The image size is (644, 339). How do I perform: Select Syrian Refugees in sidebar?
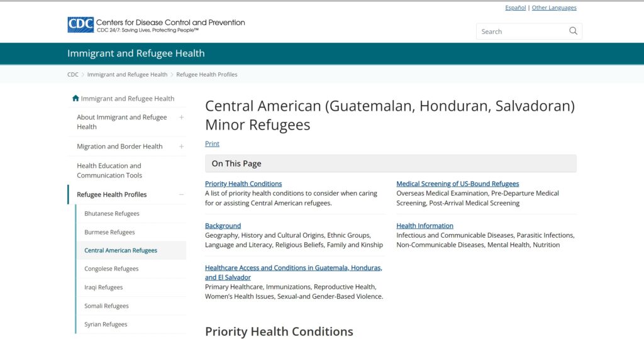(x=106, y=324)
